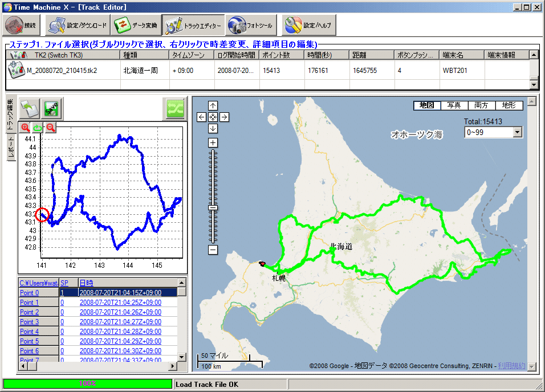The image size is (545, 392).
Task: Open 設定/ダウンロード toolbar button
Action: coord(78,26)
